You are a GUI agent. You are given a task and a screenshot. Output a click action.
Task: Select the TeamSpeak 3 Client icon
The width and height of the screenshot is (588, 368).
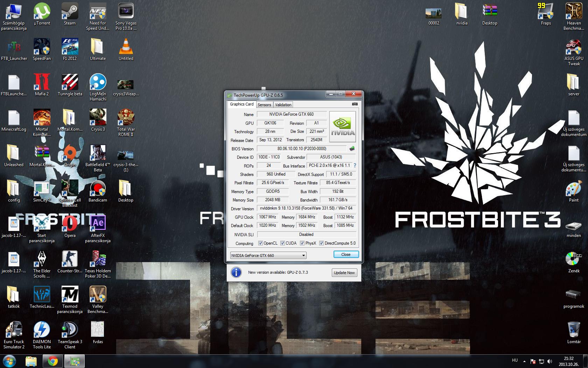pos(70,335)
